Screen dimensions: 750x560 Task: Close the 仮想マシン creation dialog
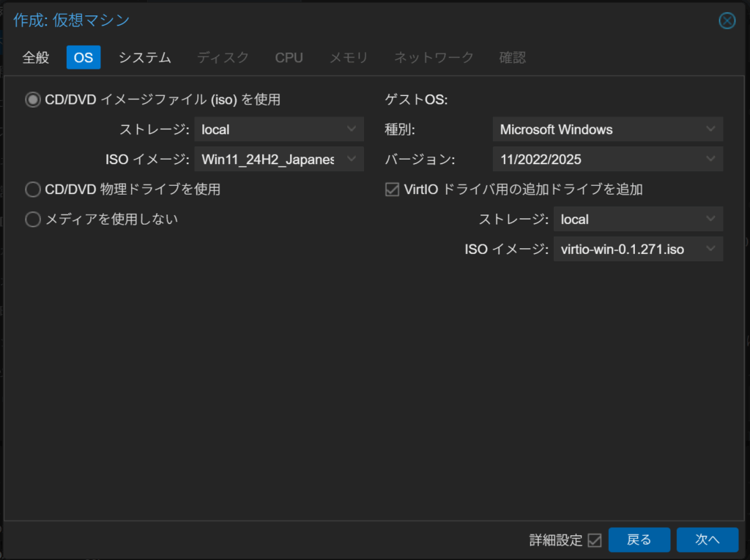[727, 20]
